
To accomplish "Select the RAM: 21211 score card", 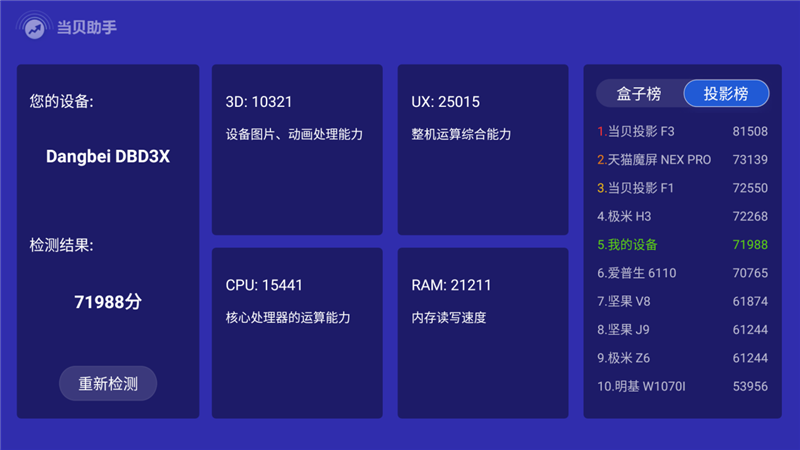I will [x=483, y=333].
